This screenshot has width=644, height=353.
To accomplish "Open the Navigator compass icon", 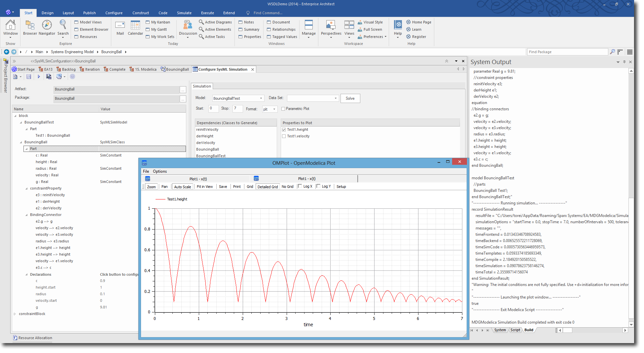I will coord(47,25).
